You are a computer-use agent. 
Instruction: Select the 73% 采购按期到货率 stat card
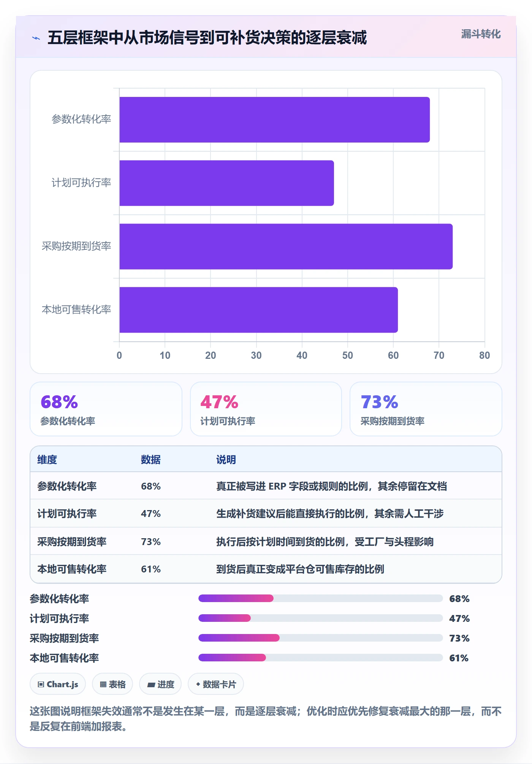pyautogui.click(x=426, y=409)
